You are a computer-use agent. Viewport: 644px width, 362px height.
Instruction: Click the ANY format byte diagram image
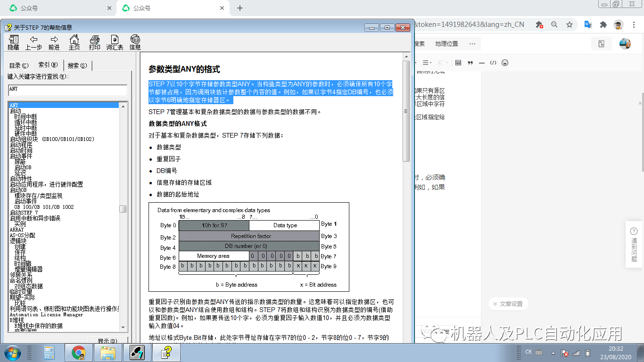click(x=249, y=247)
